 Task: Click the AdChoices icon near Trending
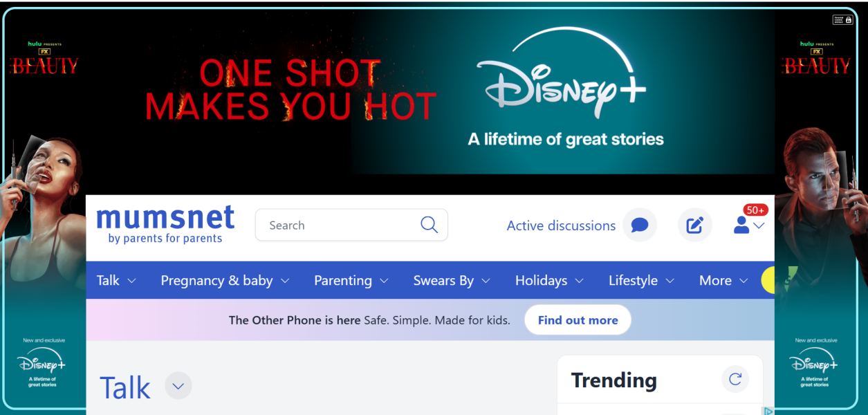tap(768, 411)
